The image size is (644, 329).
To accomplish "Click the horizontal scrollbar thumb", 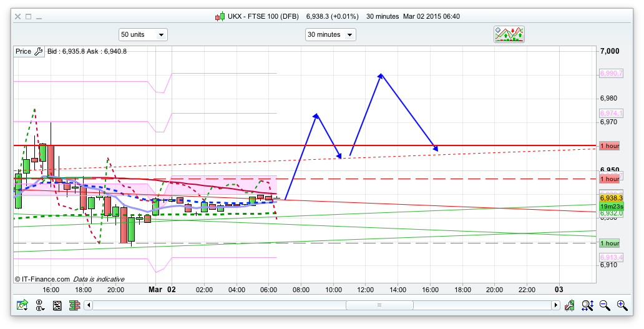I will click(379, 305).
